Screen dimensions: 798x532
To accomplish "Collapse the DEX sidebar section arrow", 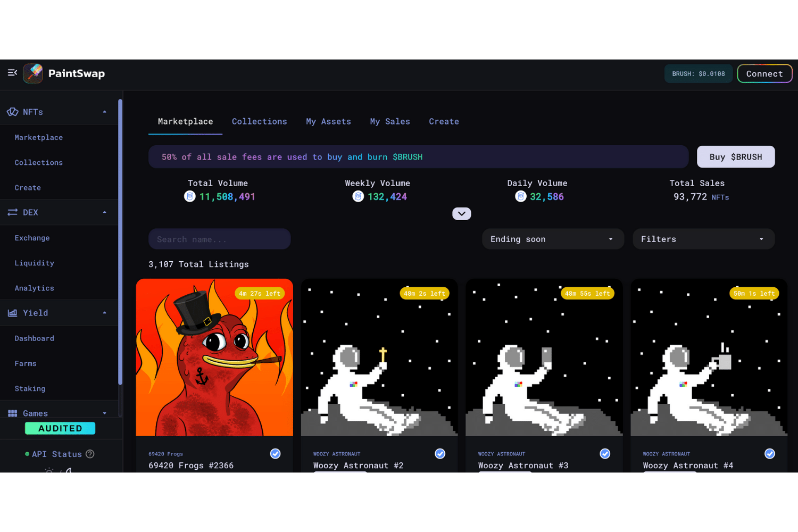I will click(x=104, y=212).
